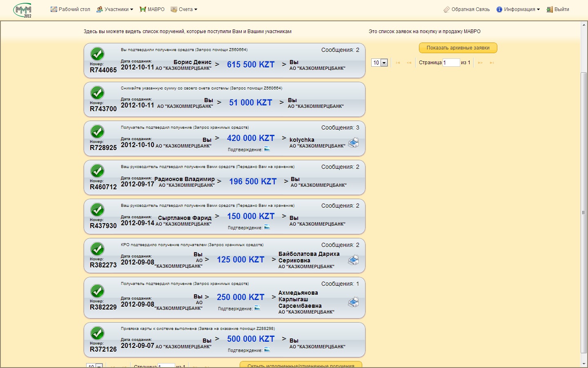Click recipient Байболатова Дариха Сериковна

click(x=309, y=257)
